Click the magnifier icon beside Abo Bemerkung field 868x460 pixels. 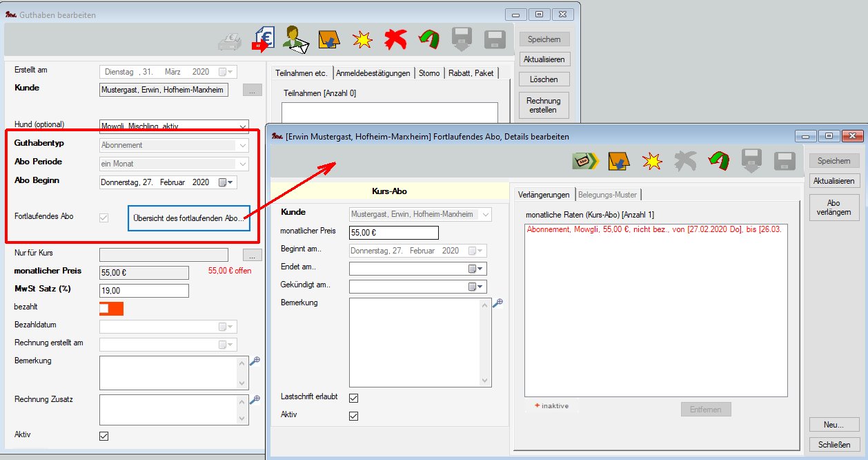click(x=497, y=303)
